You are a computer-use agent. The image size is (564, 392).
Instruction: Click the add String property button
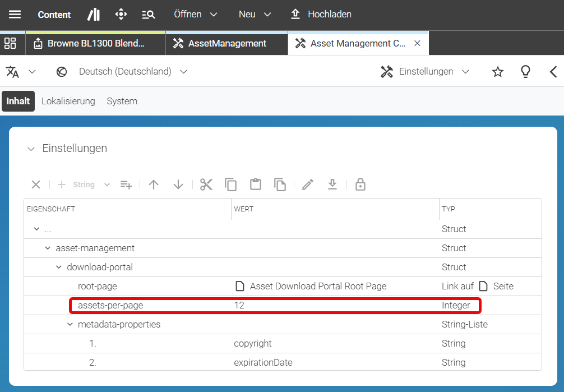pyautogui.click(x=76, y=185)
